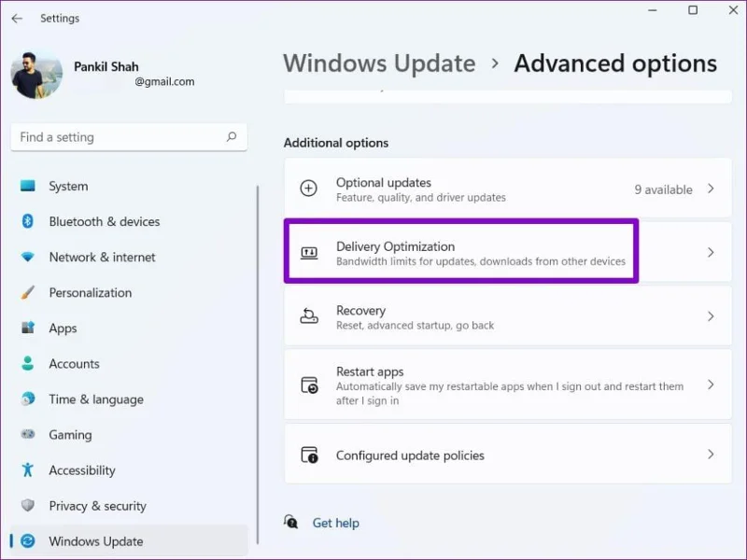The height and width of the screenshot is (560, 747).
Task: Click the Pankil Shah account name
Action: tap(106, 66)
